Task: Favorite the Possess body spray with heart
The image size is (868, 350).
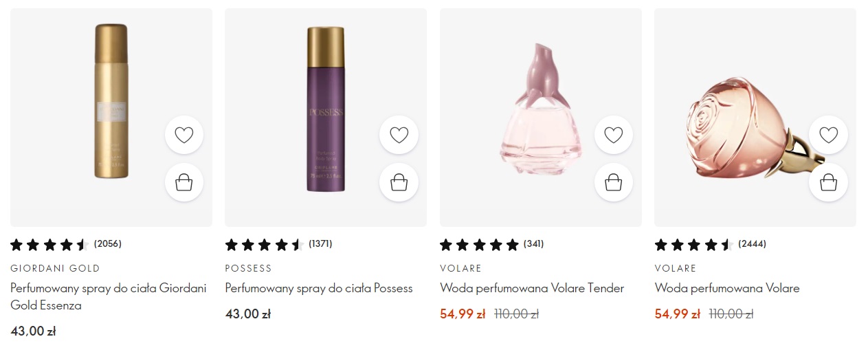Action: (399, 135)
